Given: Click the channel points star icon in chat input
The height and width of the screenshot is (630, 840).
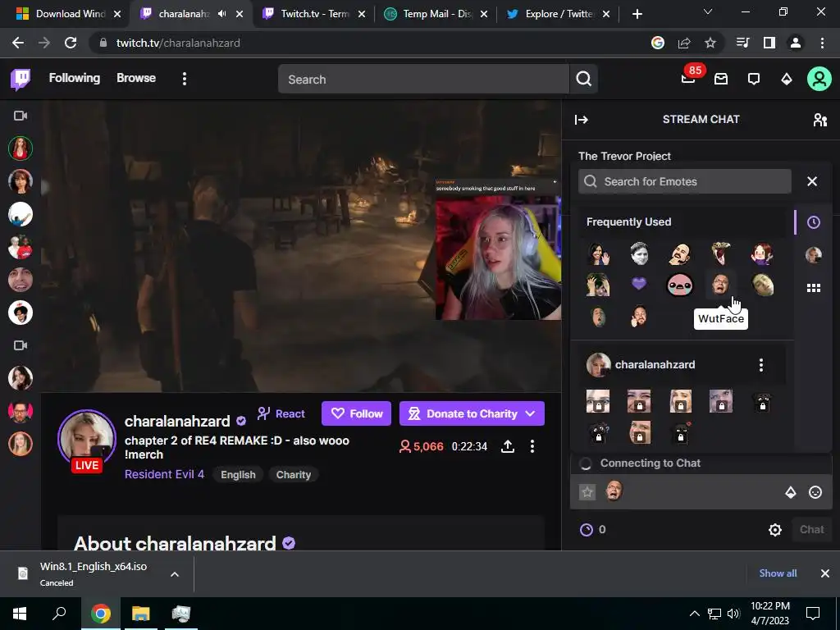Looking at the screenshot, I should click(587, 492).
